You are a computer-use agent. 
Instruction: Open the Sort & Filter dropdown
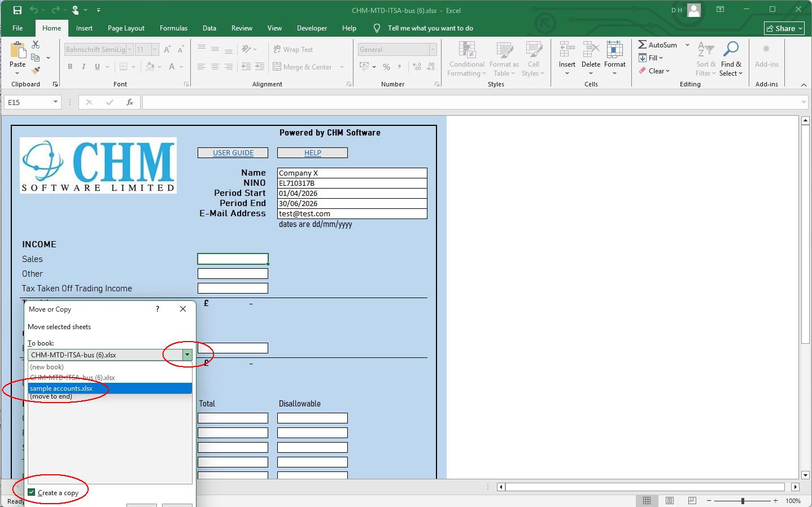click(x=705, y=59)
